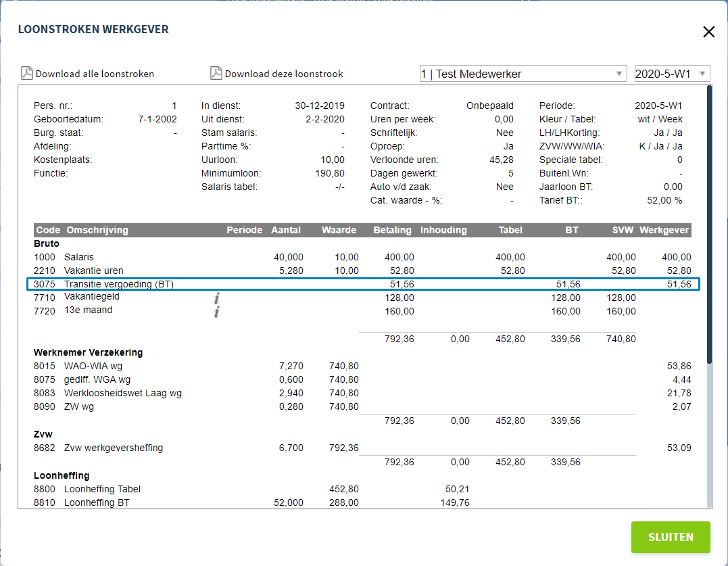Click the Werkgever column header

coord(664,231)
